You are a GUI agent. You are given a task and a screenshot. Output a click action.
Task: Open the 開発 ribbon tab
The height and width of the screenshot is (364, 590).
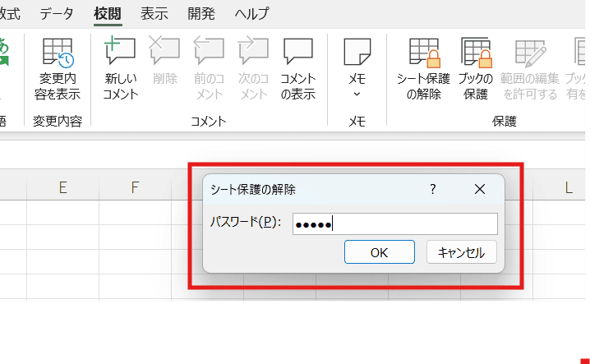click(201, 14)
